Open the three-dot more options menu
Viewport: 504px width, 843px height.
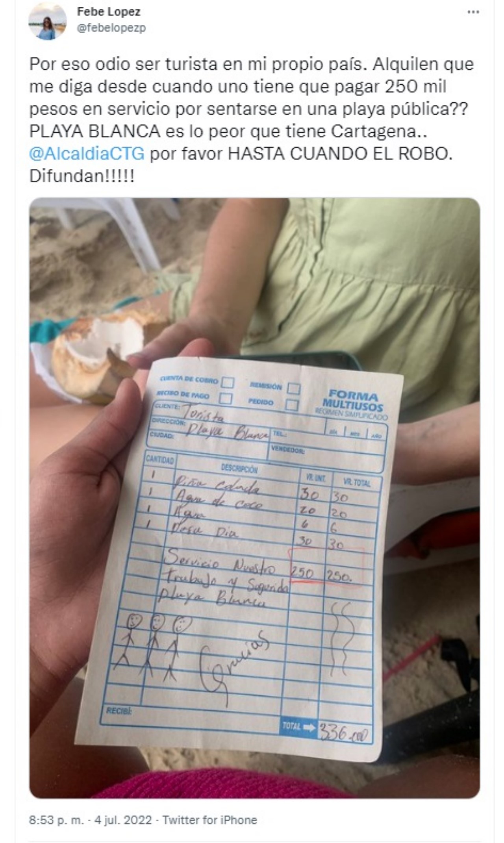coord(473,12)
